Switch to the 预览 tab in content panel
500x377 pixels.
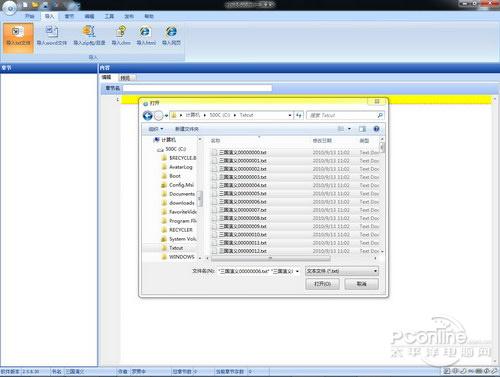pos(126,78)
